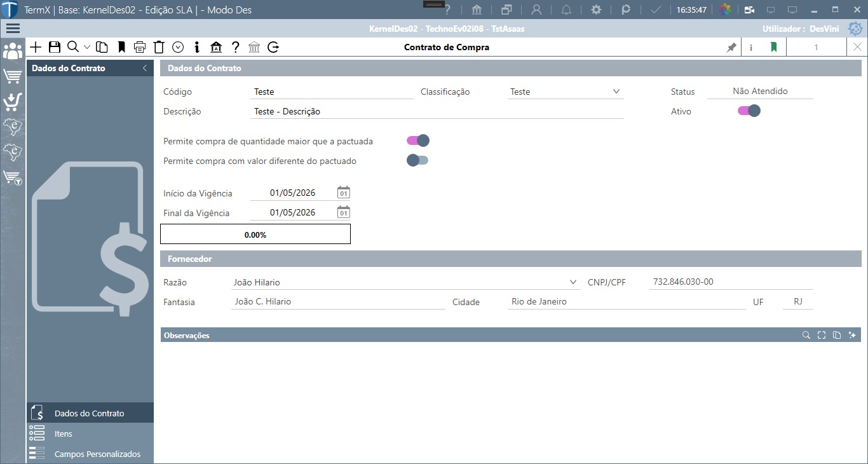Open notifications bell icon
Screen dimensions: 868x464
coord(566,10)
